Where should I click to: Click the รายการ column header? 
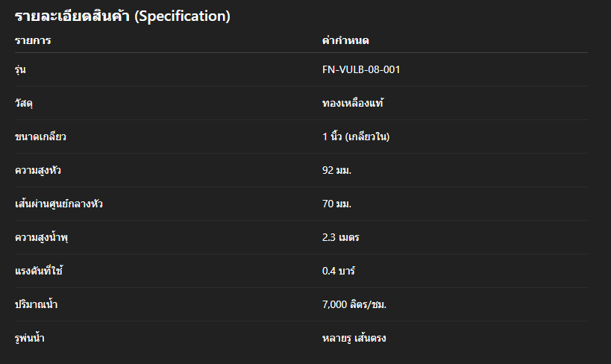click(x=33, y=40)
